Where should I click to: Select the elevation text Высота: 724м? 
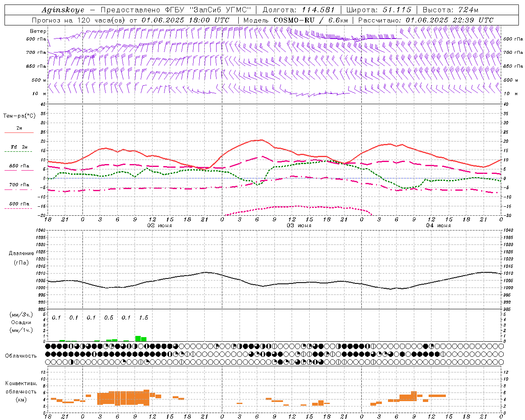pos(450,10)
